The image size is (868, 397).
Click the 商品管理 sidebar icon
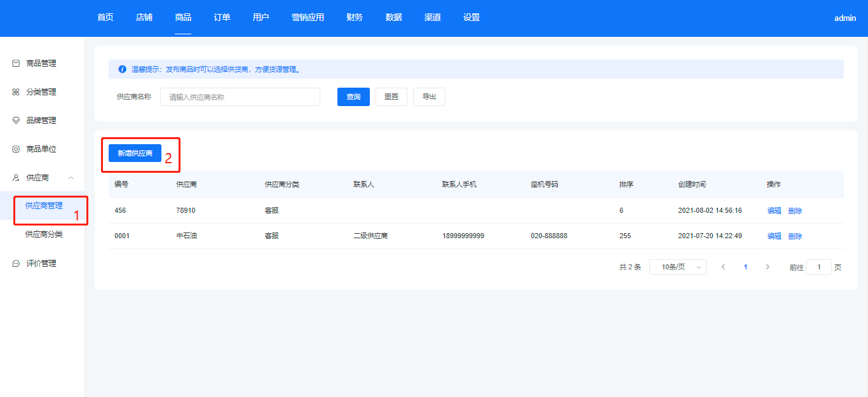[x=16, y=64]
